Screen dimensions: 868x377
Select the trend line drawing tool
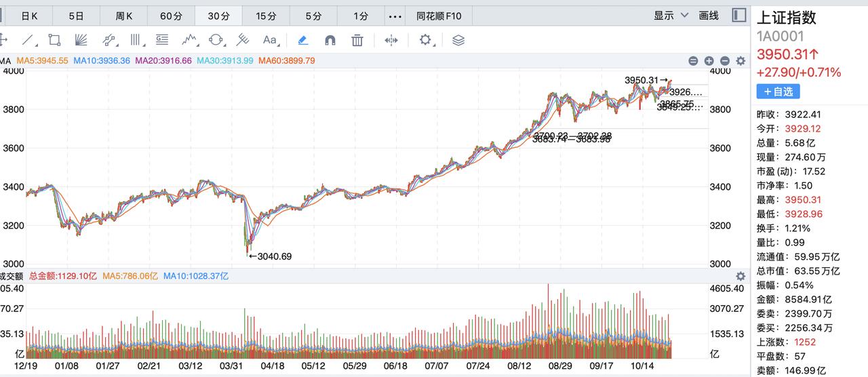(x=28, y=40)
